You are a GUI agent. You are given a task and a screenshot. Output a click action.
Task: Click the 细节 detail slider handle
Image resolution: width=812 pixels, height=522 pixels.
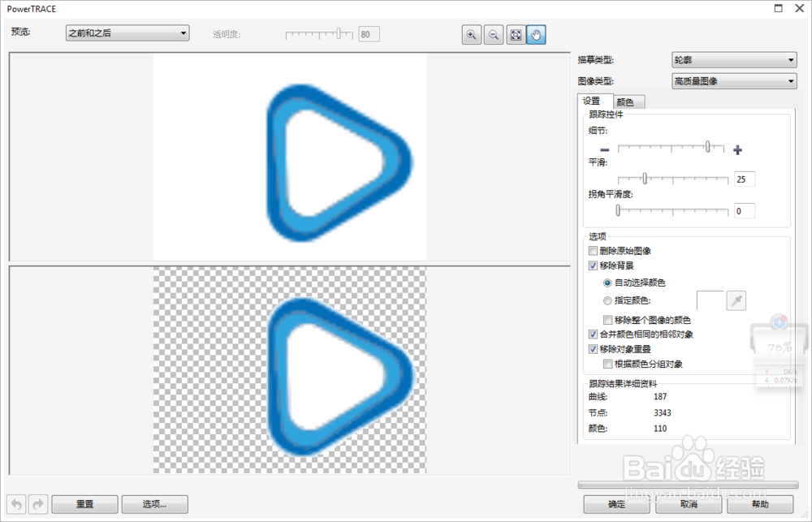coord(707,147)
